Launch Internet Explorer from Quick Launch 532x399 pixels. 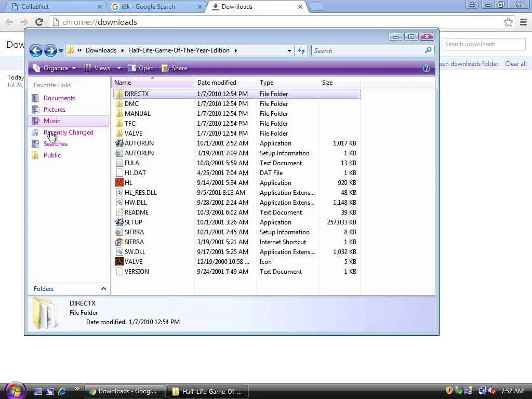(62, 391)
